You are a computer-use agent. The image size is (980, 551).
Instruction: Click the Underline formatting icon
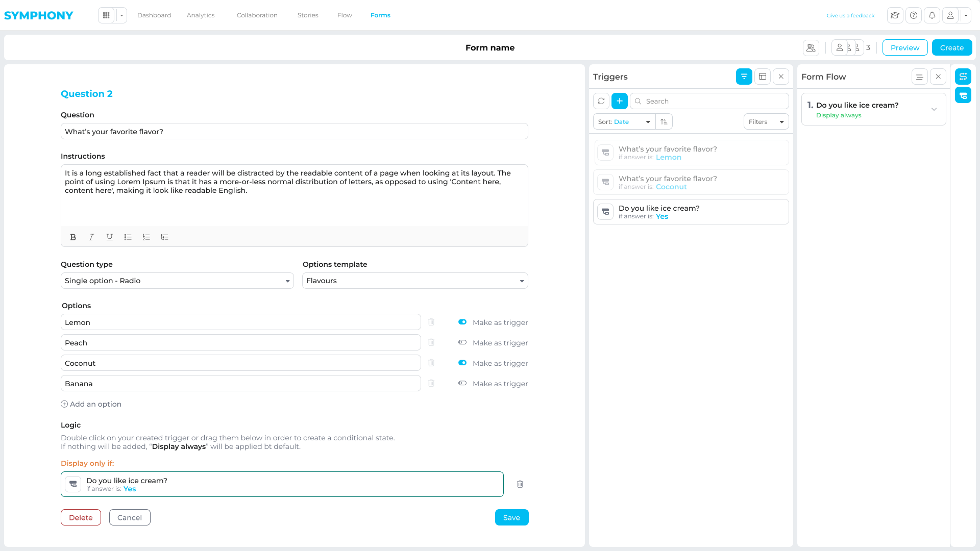(109, 237)
